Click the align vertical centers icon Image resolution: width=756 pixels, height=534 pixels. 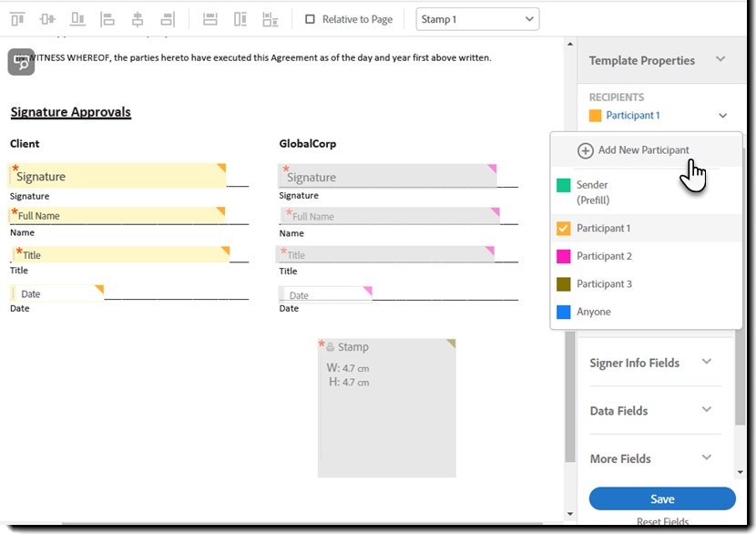click(48, 19)
